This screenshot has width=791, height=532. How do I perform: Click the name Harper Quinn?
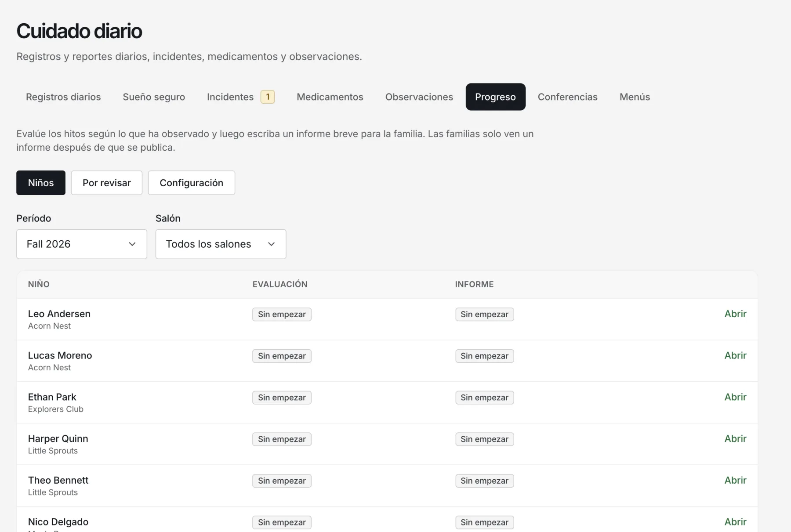pyautogui.click(x=58, y=439)
